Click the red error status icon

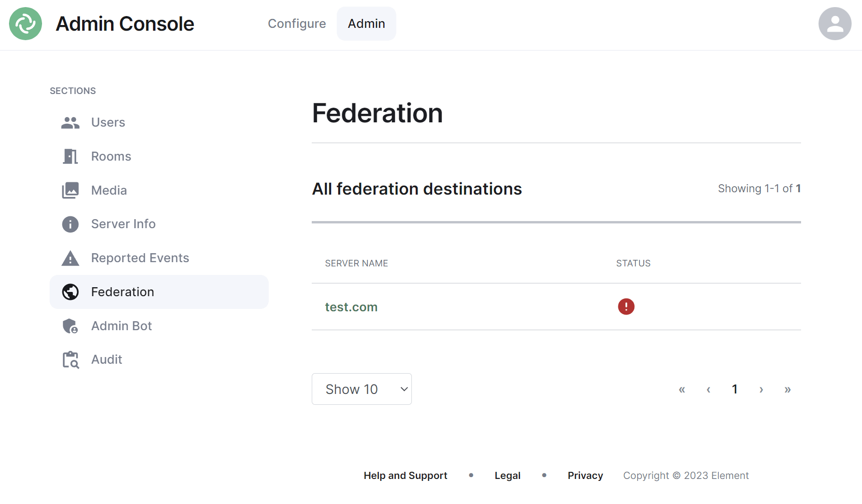[626, 307]
